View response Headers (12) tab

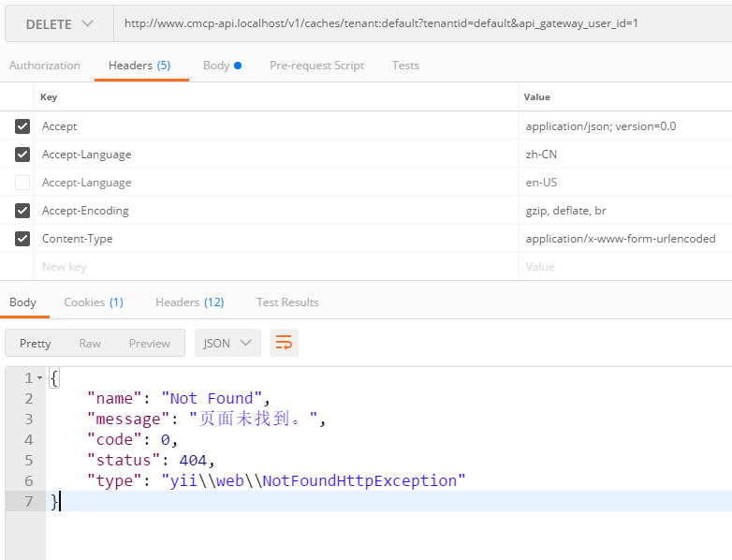(189, 302)
